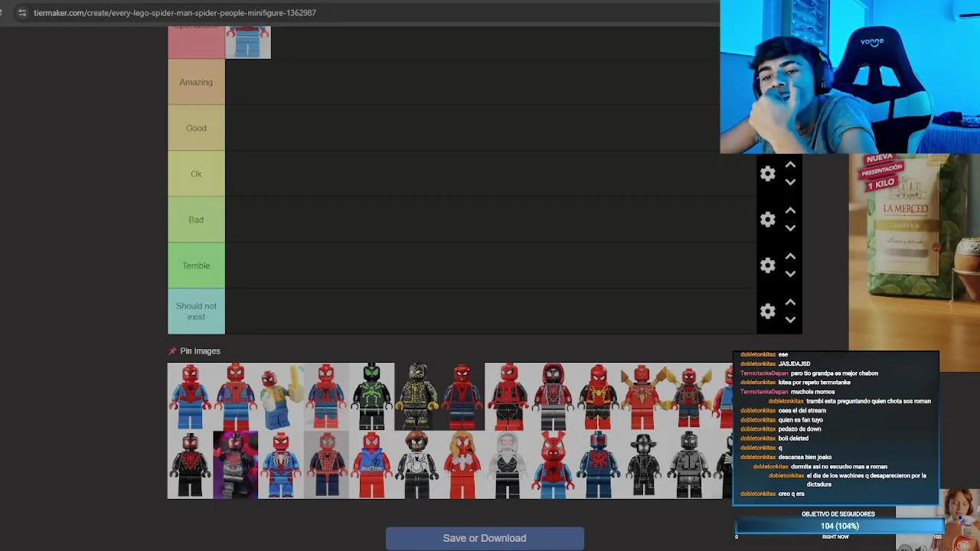Move the Terrible tier row up
Image resolution: width=980 pixels, height=551 pixels.
pyautogui.click(x=790, y=256)
